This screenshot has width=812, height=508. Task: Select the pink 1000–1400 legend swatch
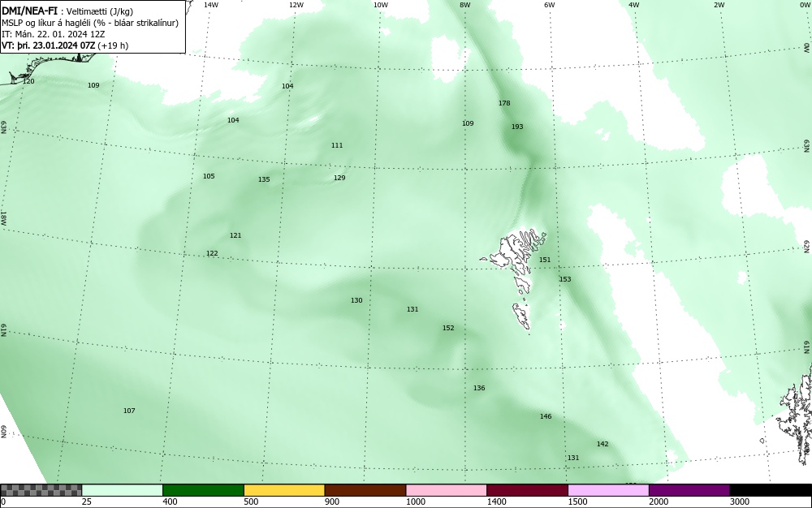(447, 490)
